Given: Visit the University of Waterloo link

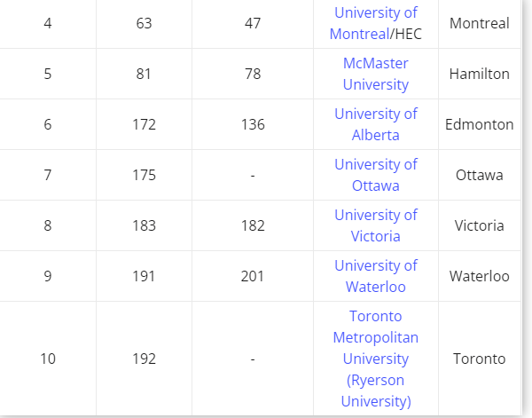Looking at the screenshot, I should (x=375, y=276).
